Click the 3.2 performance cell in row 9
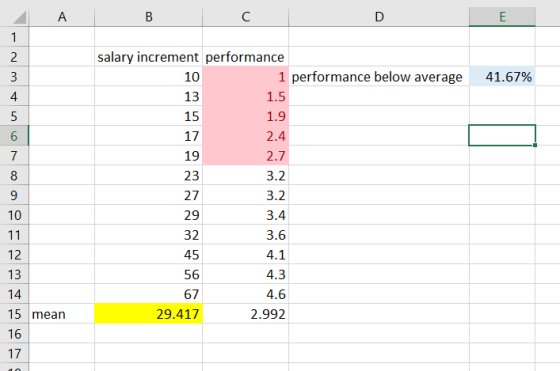This screenshot has width=560, height=371. [x=245, y=195]
